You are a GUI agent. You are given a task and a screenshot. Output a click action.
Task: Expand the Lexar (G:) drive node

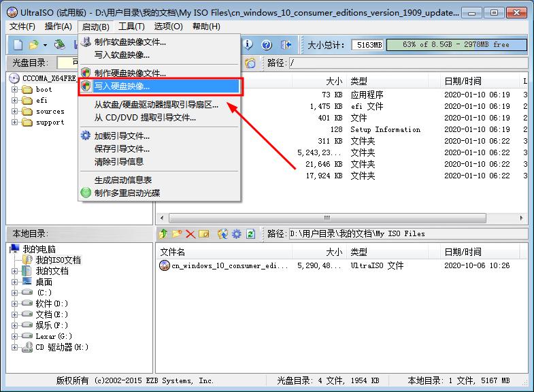[x=14, y=336]
